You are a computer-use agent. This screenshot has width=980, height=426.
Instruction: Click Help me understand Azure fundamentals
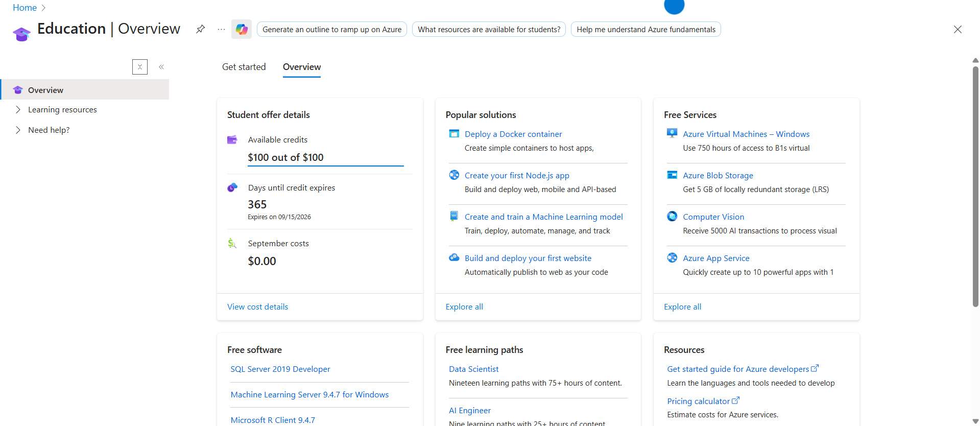pyautogui.click(x=646, y=30)
